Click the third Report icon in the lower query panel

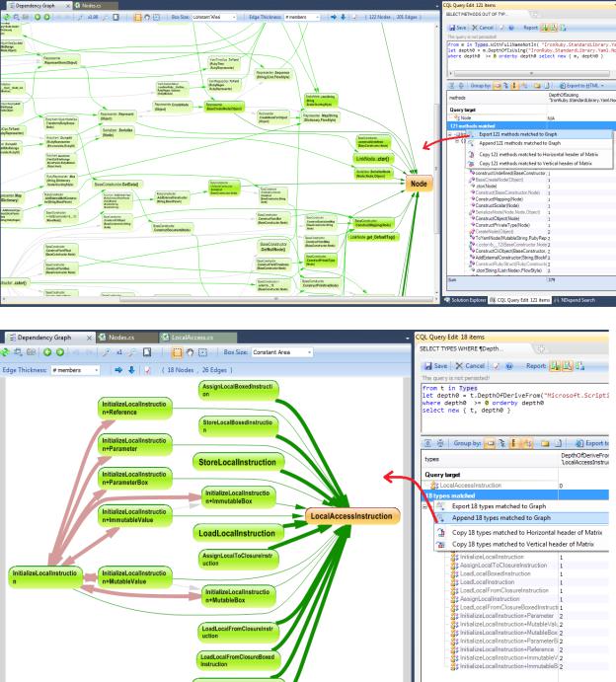pyautogui.click(x=579, y=366)
